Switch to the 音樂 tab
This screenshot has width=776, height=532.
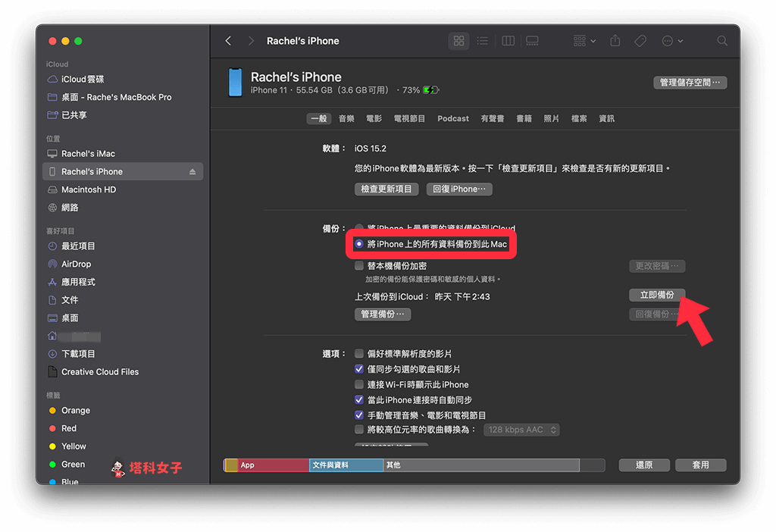(x=346, y=118)
